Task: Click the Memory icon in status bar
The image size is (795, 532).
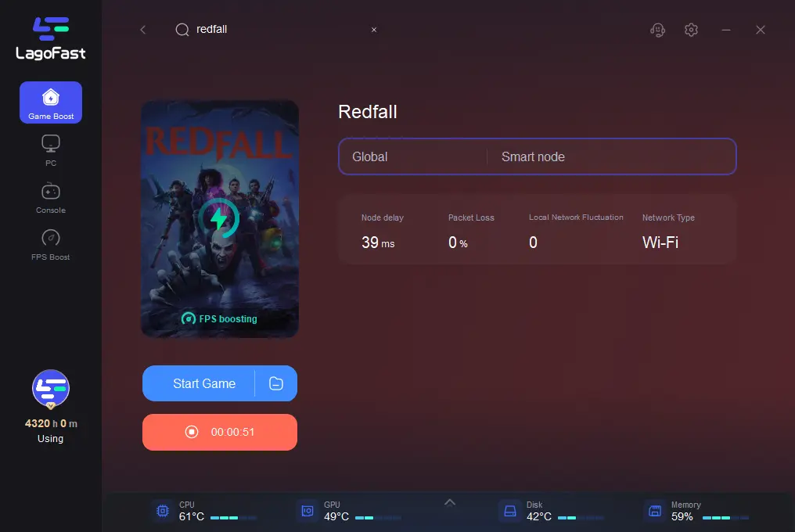Action: coord(655,511)
